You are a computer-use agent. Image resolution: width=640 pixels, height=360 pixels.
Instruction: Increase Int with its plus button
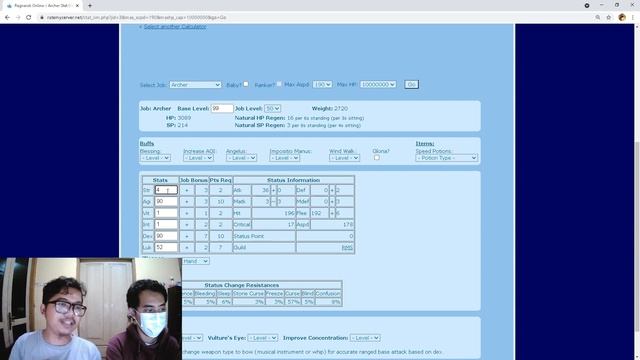(187, 224)
